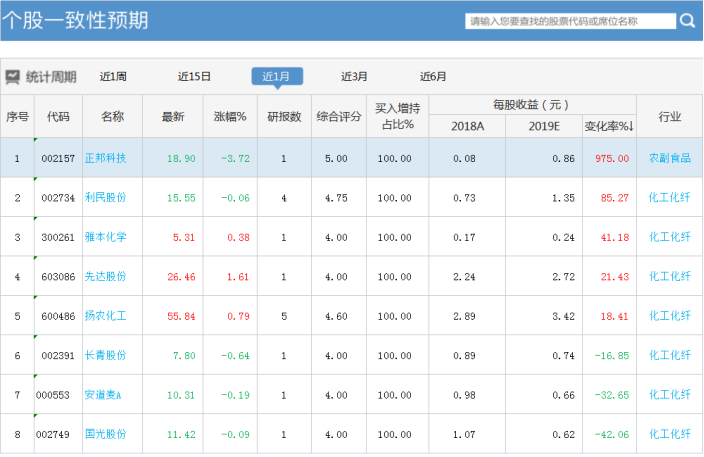Click the -16.85 change rate value
Viewport: 704px width, 457px height.
pyautogui.click(x=612, y=356)
